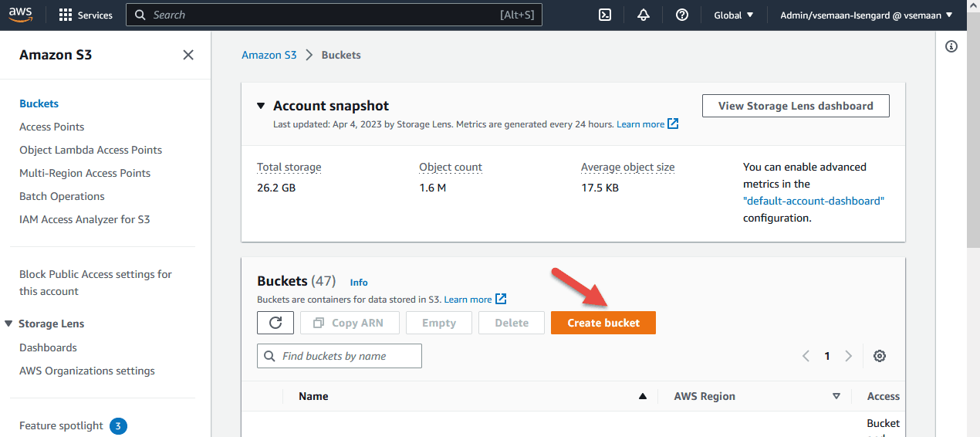Click Info link next to Buckets
980x437 pixels.
pos(359,283)
